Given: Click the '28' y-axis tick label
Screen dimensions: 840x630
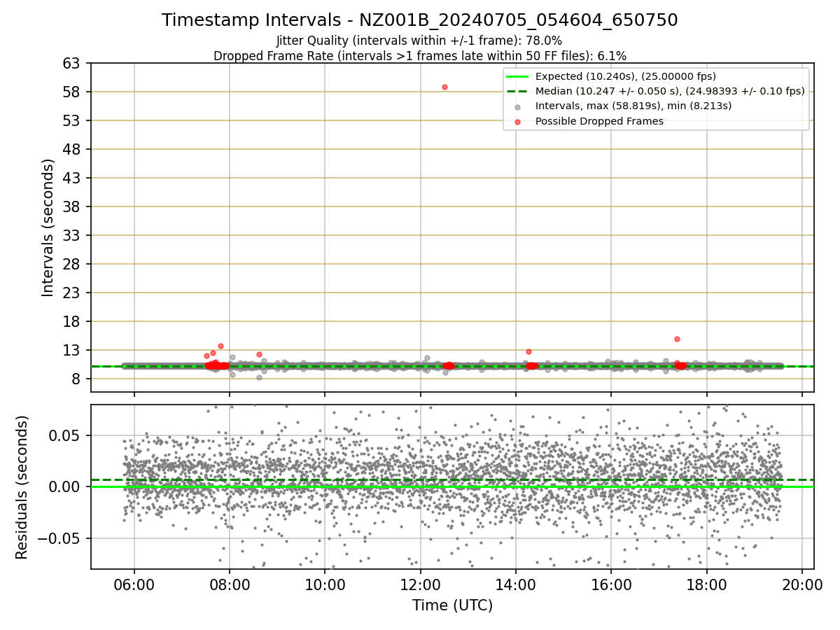Looking at the screenshot, I should (x=71, y=265).
